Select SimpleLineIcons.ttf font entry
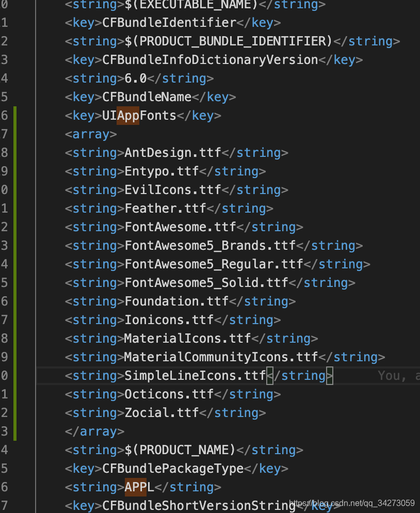Image resolution: width=420 pixels, height=513 pixels. 195,376
